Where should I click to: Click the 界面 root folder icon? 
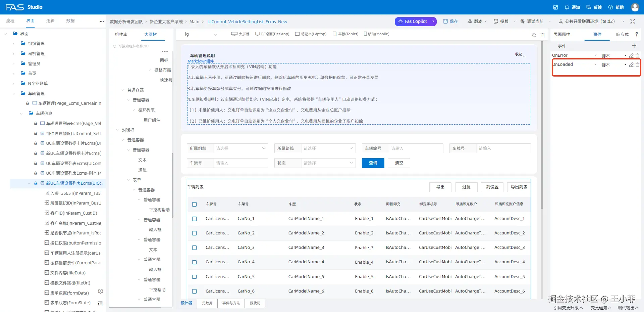15,34
